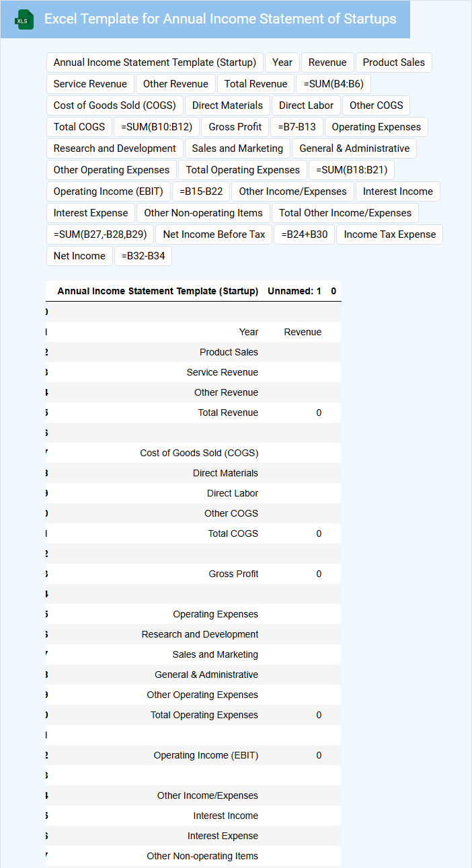Image resolution: width=472 pixels, height=868 pixels.
Task: Select the 'Operating Income (EBIT)' tag
Action: 108,191
